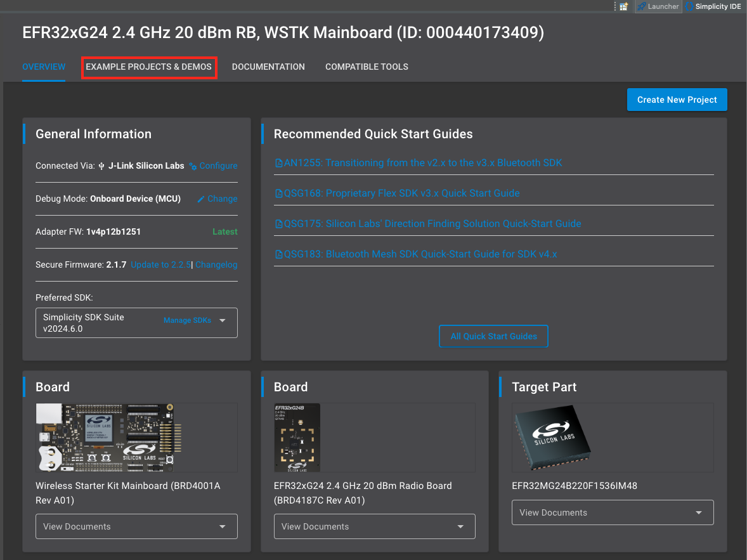Open View Documents for Wireless Starter Kit Mainboard

(136, 526)
